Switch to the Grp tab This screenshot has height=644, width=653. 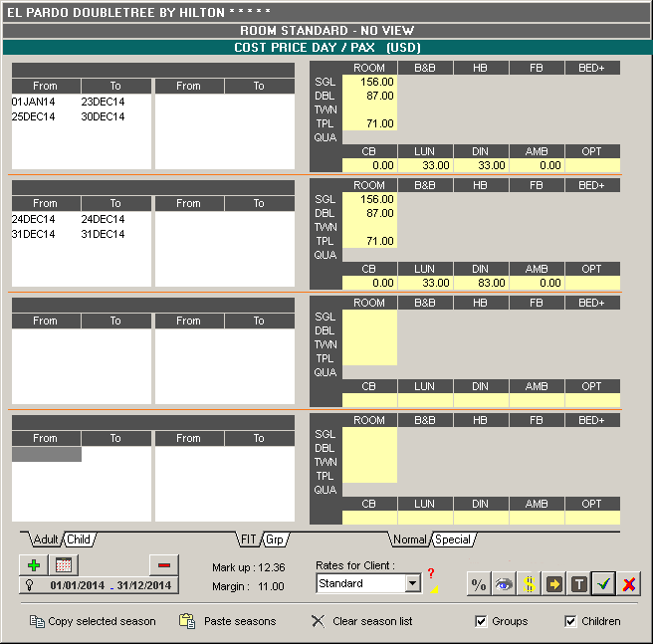[x=274, y=539]
